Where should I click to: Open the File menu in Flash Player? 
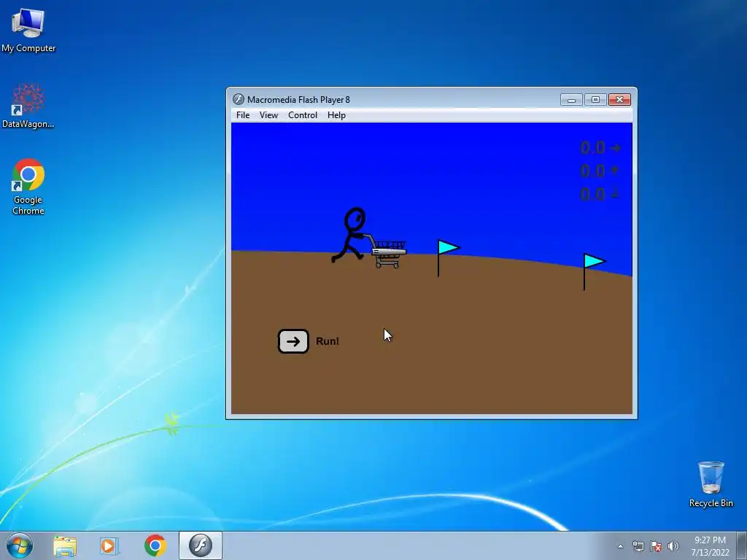[242, 115]
